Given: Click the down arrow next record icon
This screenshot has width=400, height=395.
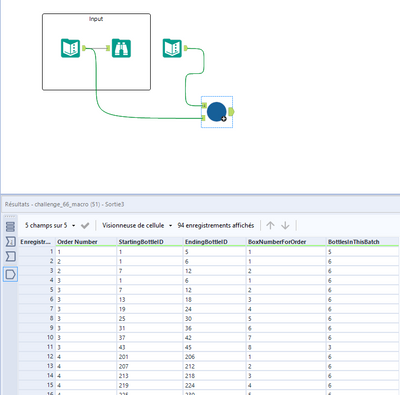Looking at the screenshot, I should (x=285, y=226).
